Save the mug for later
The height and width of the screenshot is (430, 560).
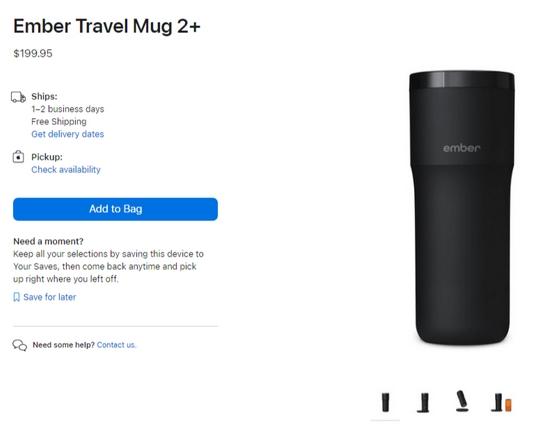click(50, 297)
